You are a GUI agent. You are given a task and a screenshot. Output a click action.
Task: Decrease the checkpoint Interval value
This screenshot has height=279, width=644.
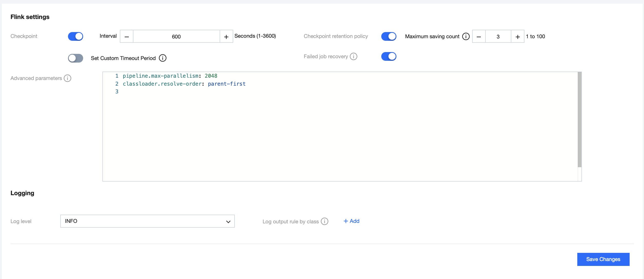(x=127, y=36)
